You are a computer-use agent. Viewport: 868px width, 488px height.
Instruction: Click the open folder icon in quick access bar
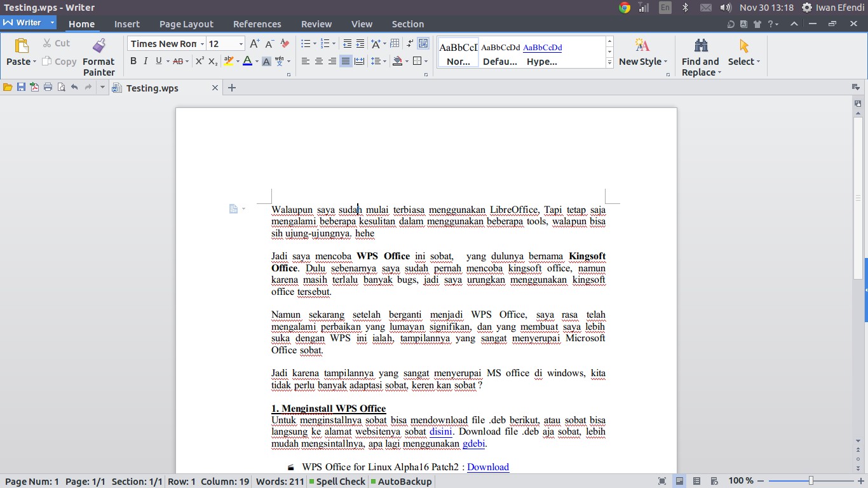pos(8,88)
